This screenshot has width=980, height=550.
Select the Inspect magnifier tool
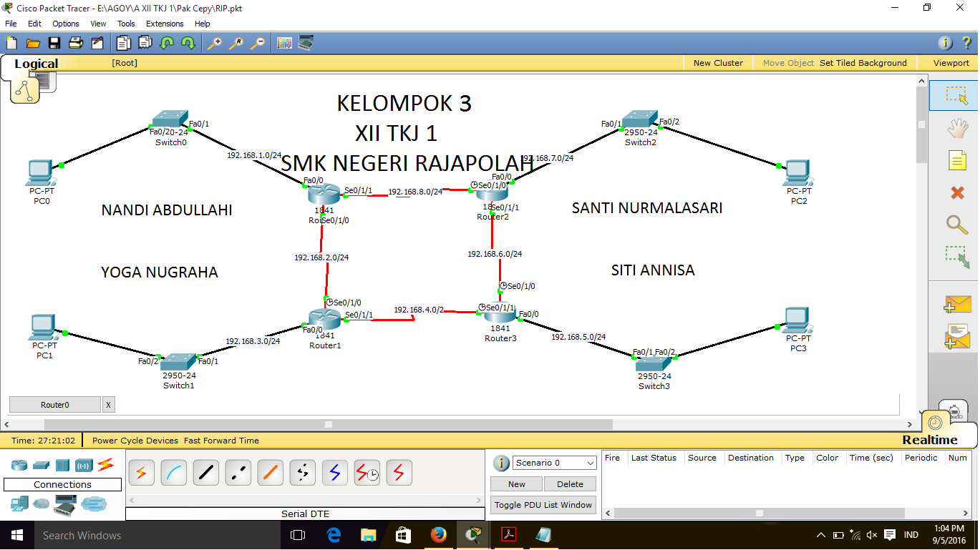click(x=958, y=225)
